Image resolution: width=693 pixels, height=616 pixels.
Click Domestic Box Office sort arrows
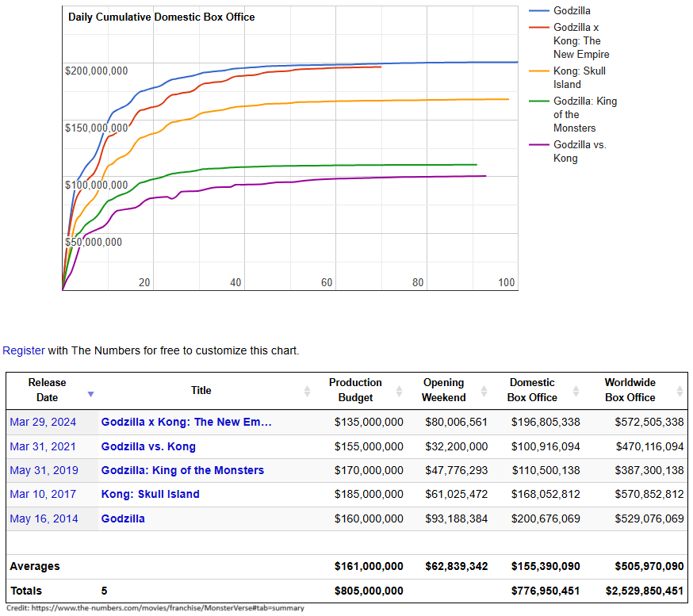[576, 391]
